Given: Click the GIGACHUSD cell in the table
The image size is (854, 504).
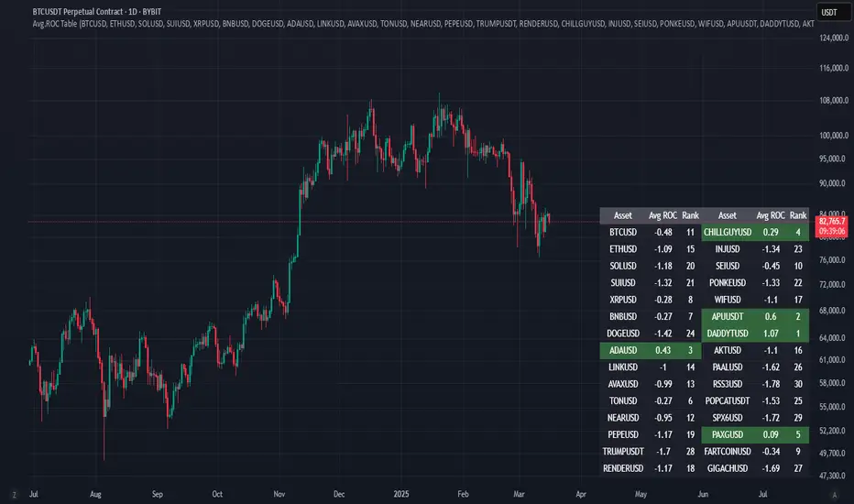Looking at the screenshot, I should (x=731, y=468).
